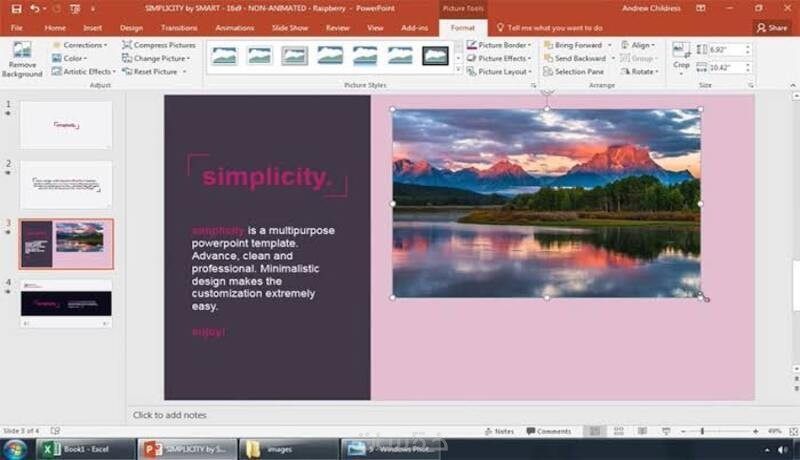Toggle the Notes pane button
This screenshot has height=460, width=800.
pyautogui.click(x=499, y=431)
